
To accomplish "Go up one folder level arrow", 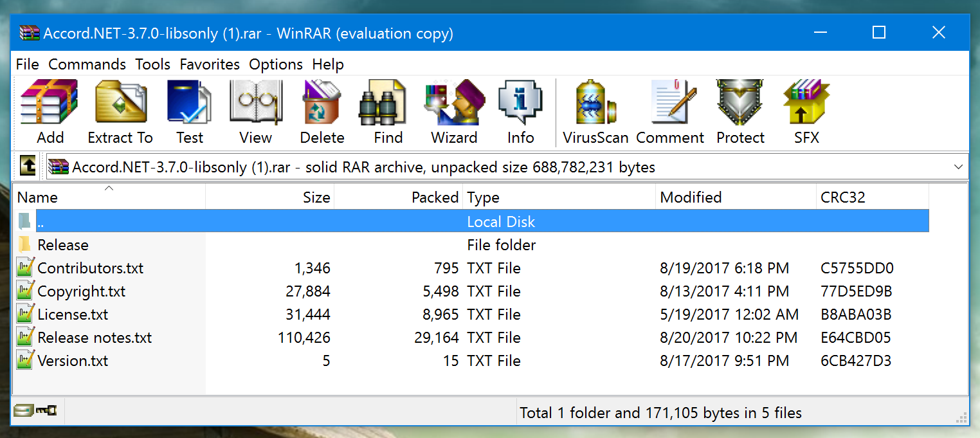I will click(28, 167).
